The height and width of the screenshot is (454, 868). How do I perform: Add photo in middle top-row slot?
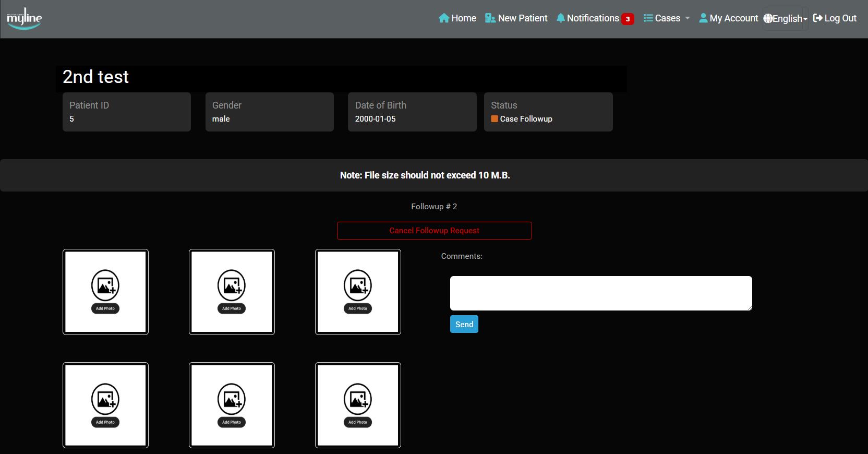(x=232, y=292)
